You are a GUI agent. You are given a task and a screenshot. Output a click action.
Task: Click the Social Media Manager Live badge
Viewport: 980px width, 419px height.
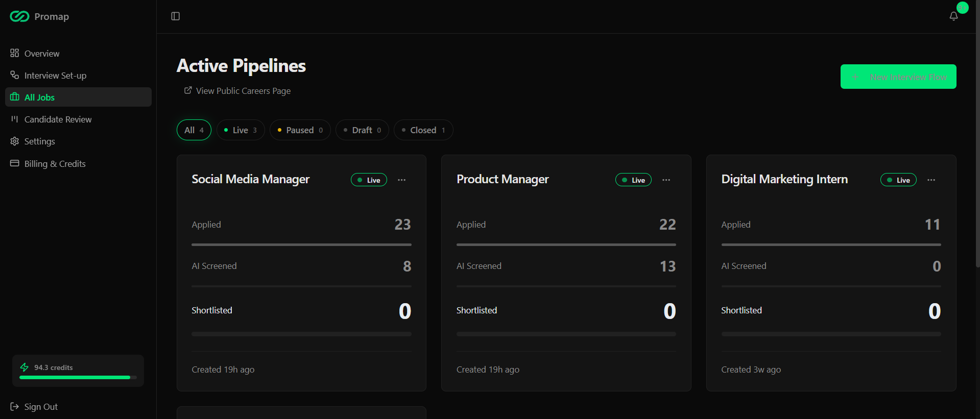tap(369, 180)
